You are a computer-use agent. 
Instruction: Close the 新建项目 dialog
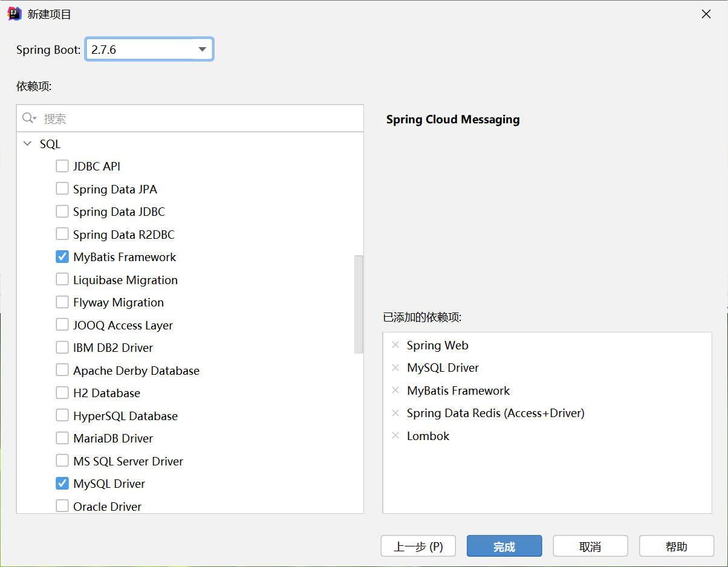(706, 14)
